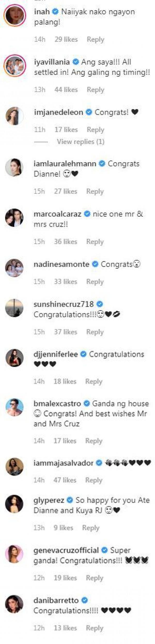The image size is (155, 644).
Task: View the 47 likes on iammajasalvador's comment
Action: 65,480
